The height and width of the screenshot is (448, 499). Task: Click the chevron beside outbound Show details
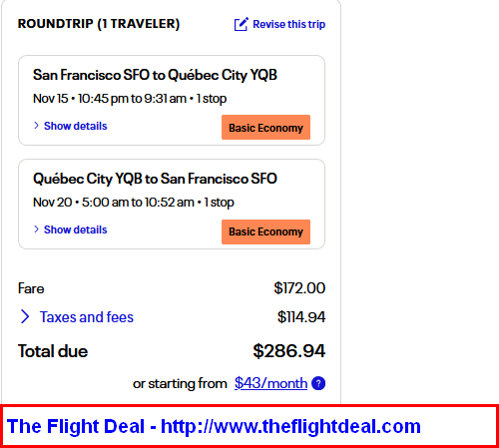[x=36, y=126]
